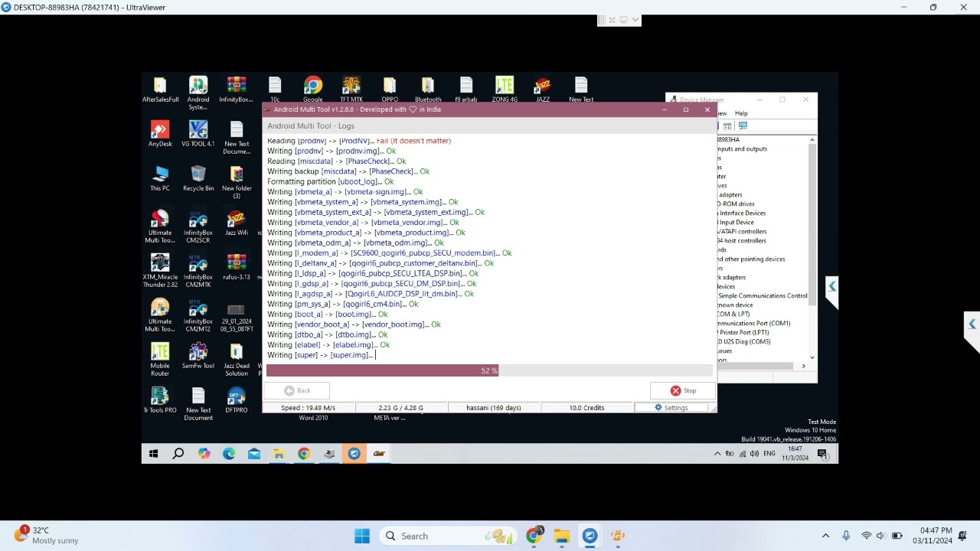Click Device Manager vertical scrollbar down arrow
This screenshot has width=980, height=551.
pos(812,357)
